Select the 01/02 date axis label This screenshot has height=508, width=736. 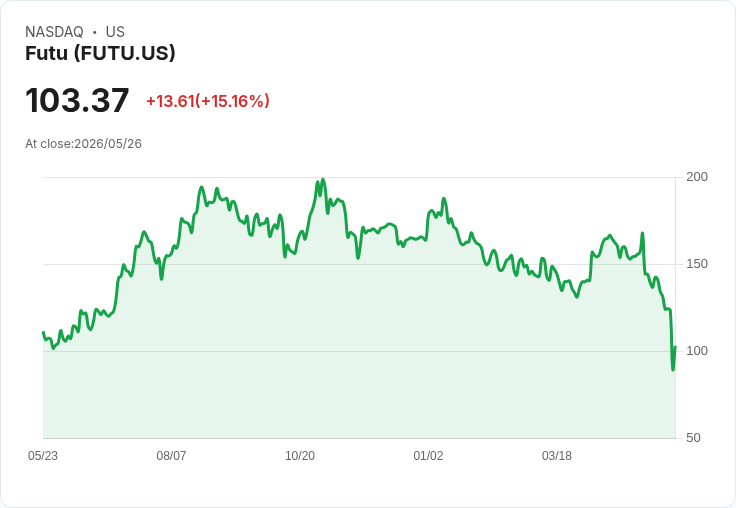[428, 456]
